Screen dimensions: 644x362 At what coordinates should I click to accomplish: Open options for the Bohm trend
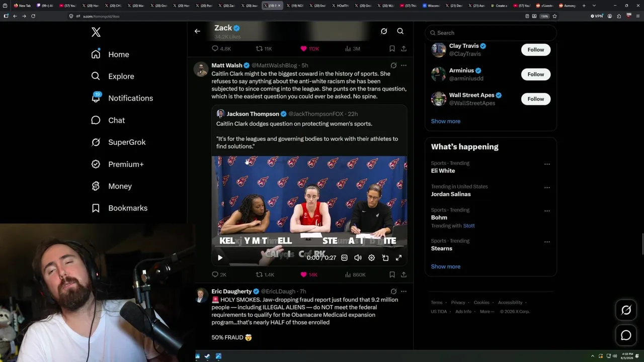click(x=547, y=211)
